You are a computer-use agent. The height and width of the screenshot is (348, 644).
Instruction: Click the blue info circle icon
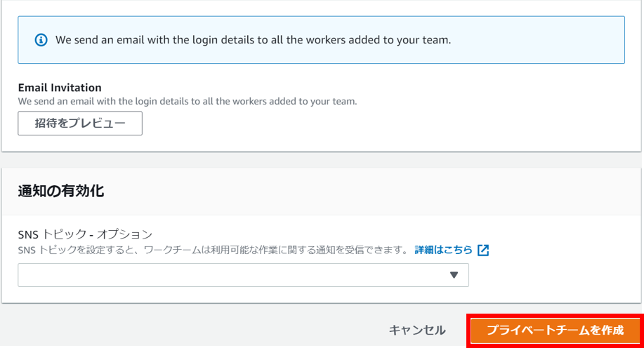41,40
